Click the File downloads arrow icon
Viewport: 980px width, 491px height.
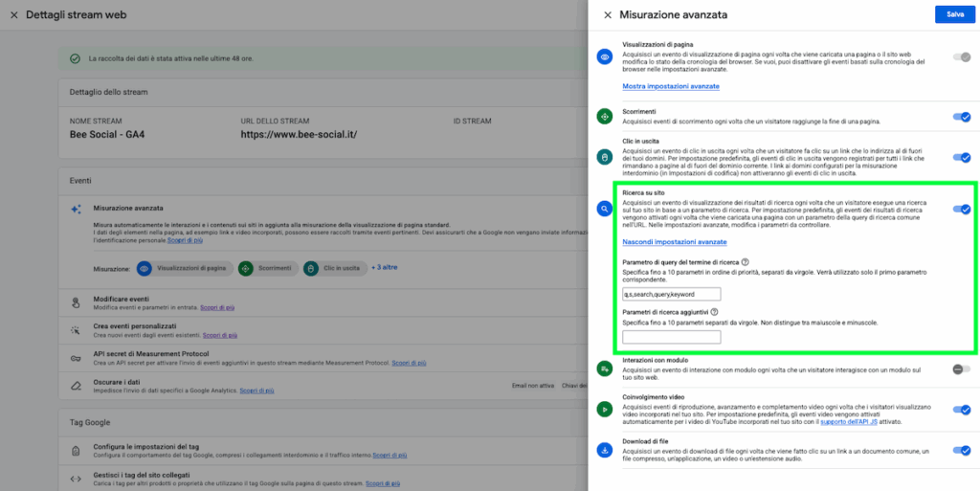[605, 450]
